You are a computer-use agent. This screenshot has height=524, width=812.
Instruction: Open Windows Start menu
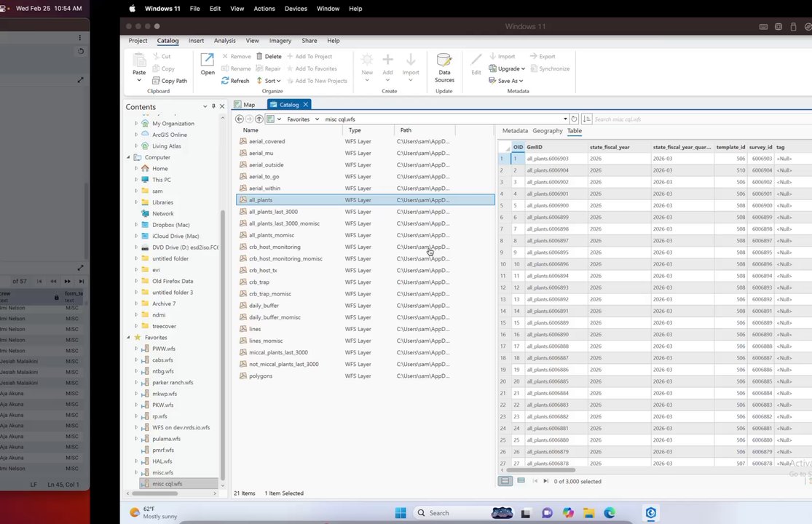point(401,512)
